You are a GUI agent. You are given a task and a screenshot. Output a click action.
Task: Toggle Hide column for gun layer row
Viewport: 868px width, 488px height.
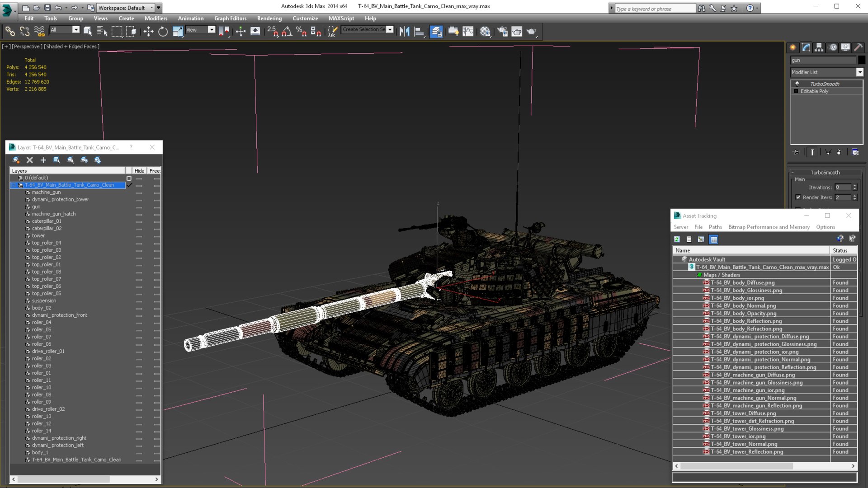(x=139, y=207)
